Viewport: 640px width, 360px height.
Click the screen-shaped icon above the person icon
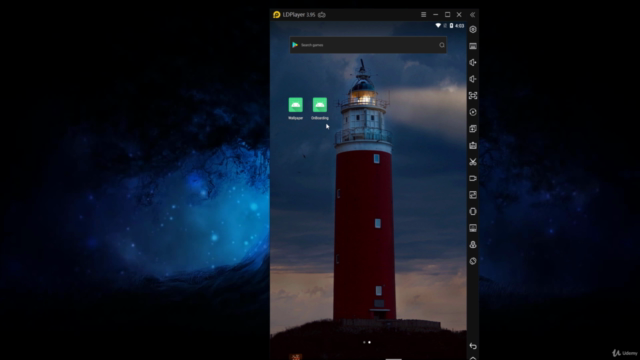click(x=473, y=228)
